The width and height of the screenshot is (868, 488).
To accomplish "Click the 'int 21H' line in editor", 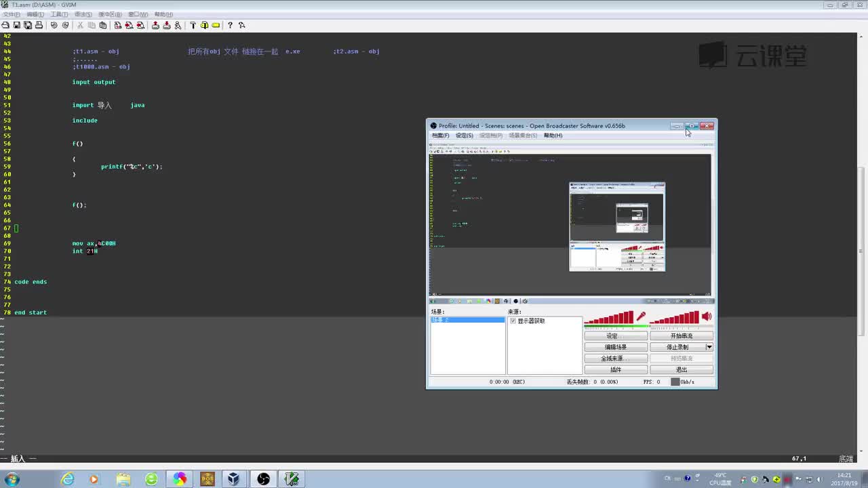I will point(85,251).
